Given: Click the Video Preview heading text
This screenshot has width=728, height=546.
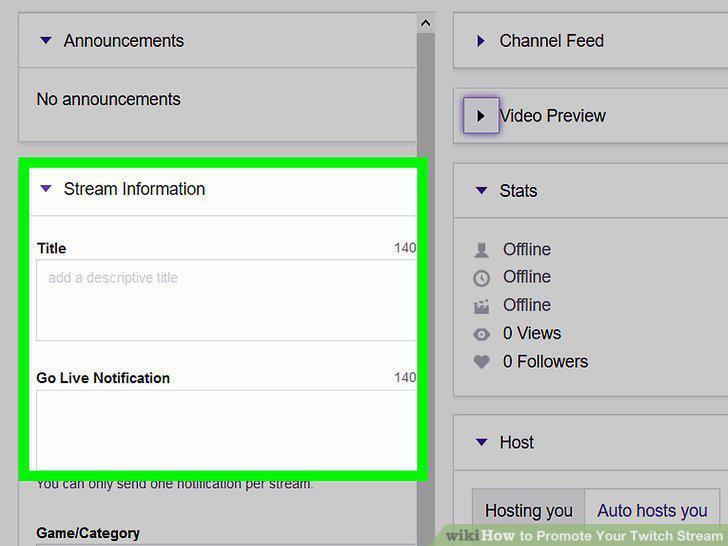Looking at the screenshot, I should click(x=552, y=116).
